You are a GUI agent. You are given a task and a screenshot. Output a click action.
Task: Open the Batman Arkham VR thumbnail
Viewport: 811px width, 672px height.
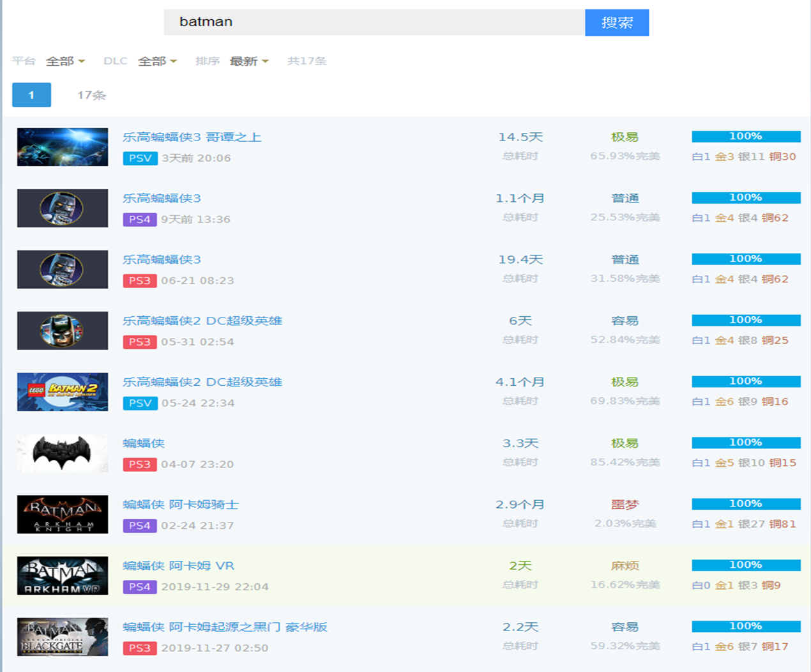pyautogui.click(x=63, y=576)
